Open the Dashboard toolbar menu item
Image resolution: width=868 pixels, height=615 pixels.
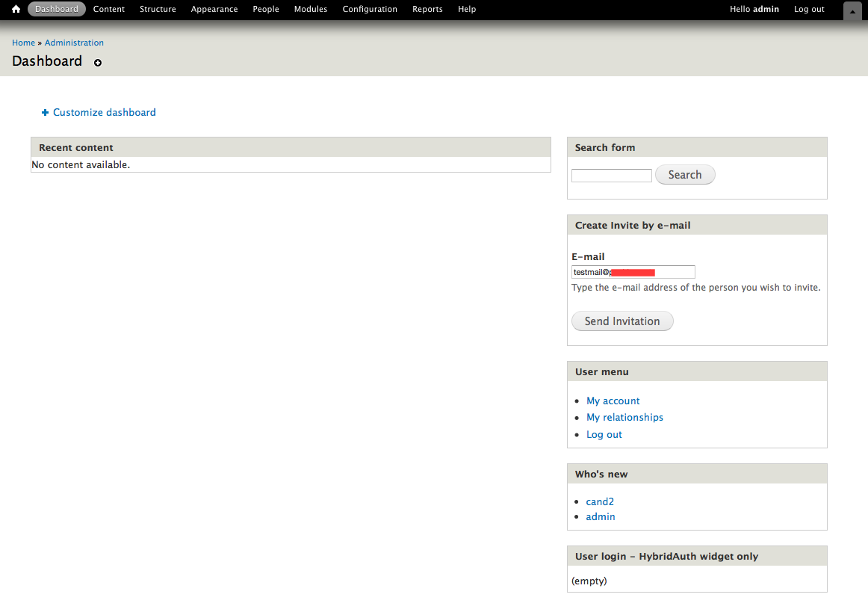[x=57, y=9]
